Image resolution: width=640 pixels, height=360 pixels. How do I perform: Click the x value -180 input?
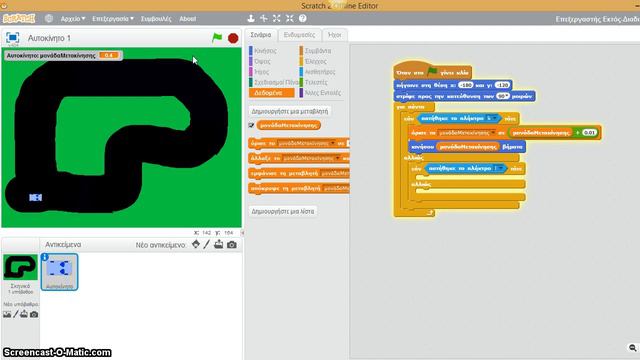coord(466,85)
